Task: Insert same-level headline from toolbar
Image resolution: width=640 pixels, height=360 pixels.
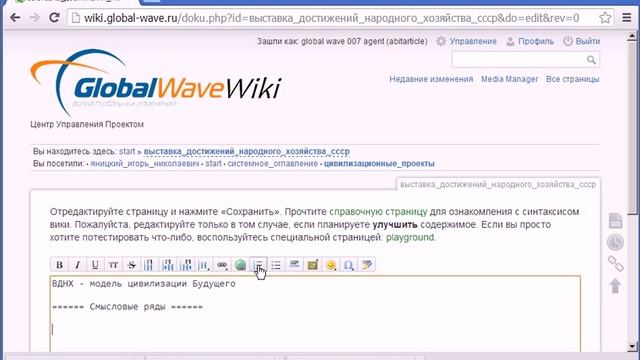Action: (149, 265)
